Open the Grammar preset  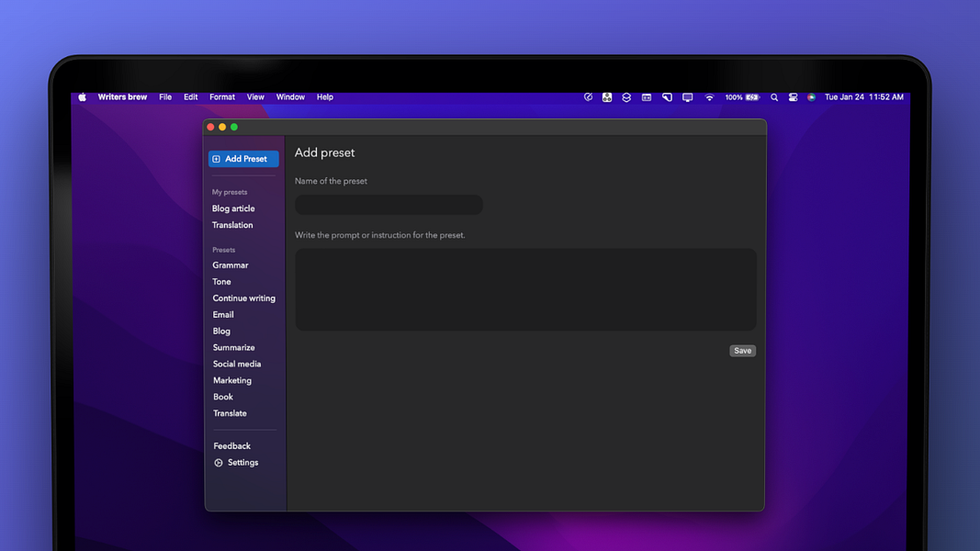[230, 264]
